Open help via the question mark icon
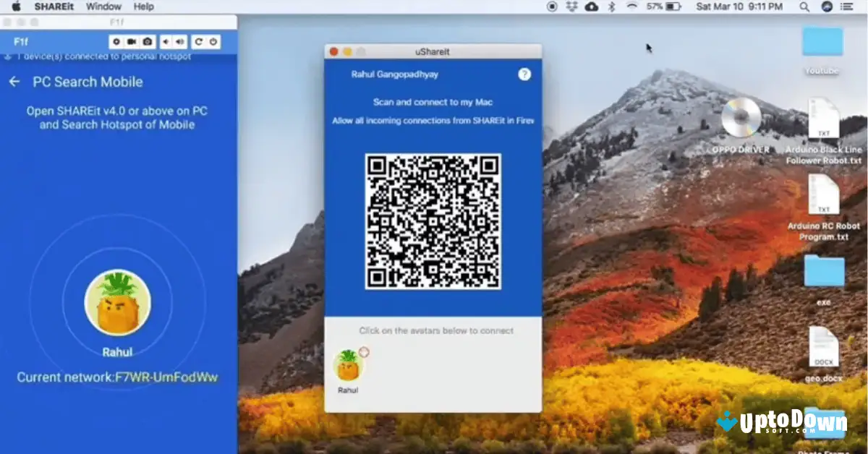The height and width of the screenshot is (454, 868). click(524, 74)
